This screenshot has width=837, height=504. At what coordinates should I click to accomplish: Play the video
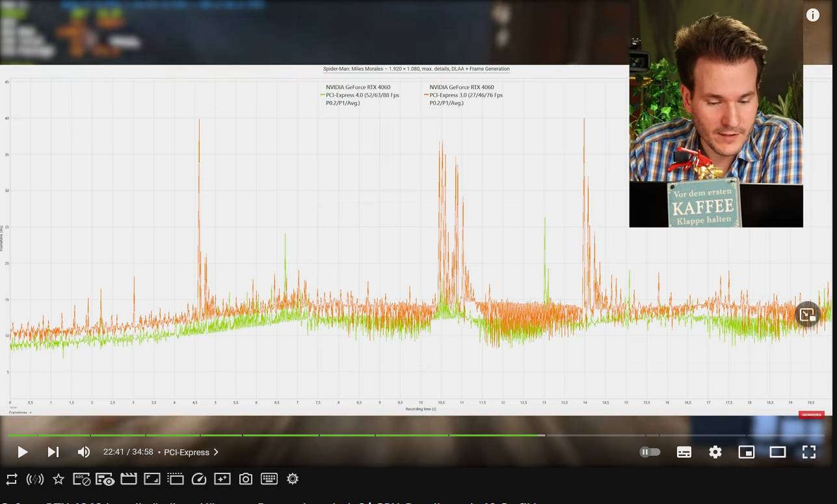coord(22,452)
